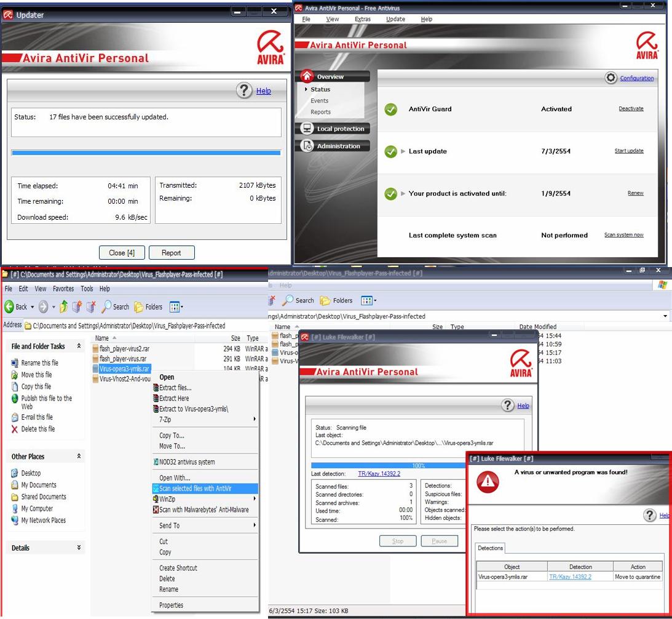Open the TR/Kazy.14392.2 last detection link
This screenshot has height=619, width=672.
point(379,474)
